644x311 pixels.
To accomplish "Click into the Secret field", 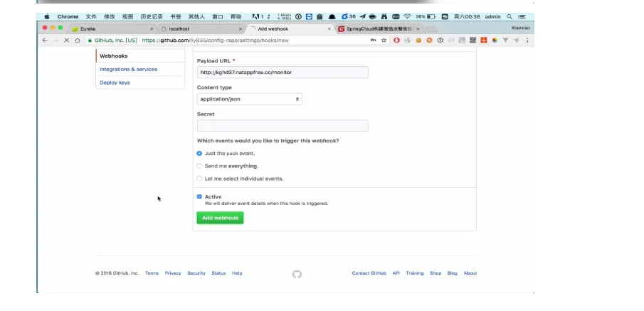I will coord(283,126).
